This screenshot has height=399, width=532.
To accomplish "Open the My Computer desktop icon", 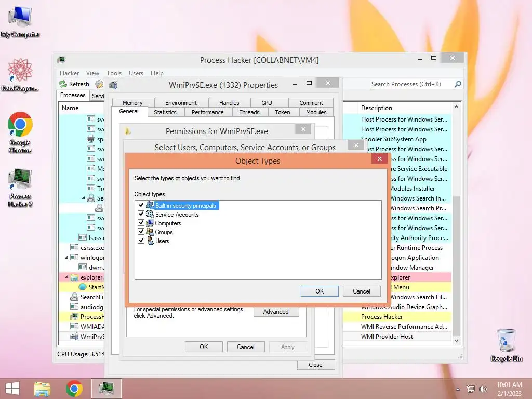I will (x=20, y=22).
